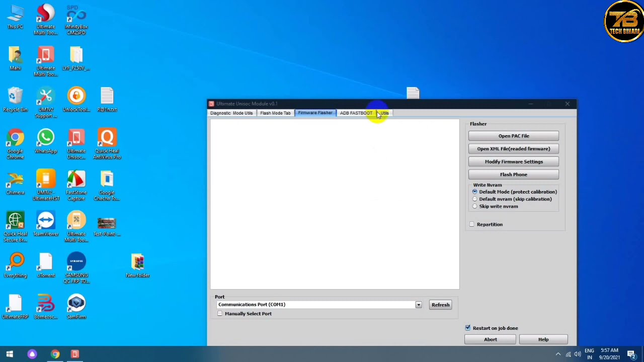This screenshot has height=362, width=644.
Task: Open the Windows Start menu
Action: click(x=10, y=354)
